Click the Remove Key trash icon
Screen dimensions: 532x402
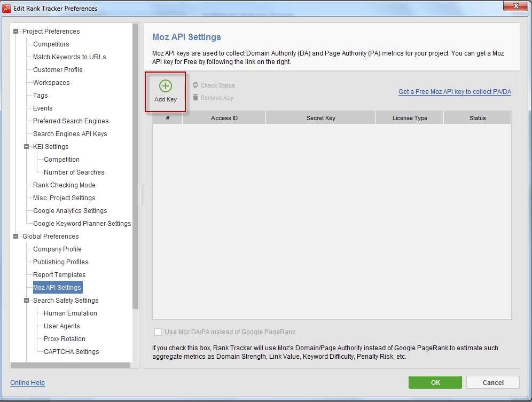[x=195, y=98]
